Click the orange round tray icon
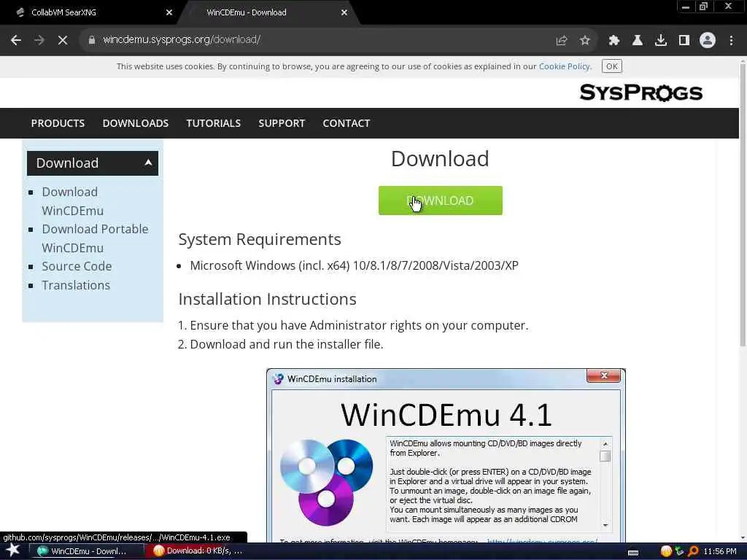The height and width of the screenshot is (560, 747). [x=666, y=551]
